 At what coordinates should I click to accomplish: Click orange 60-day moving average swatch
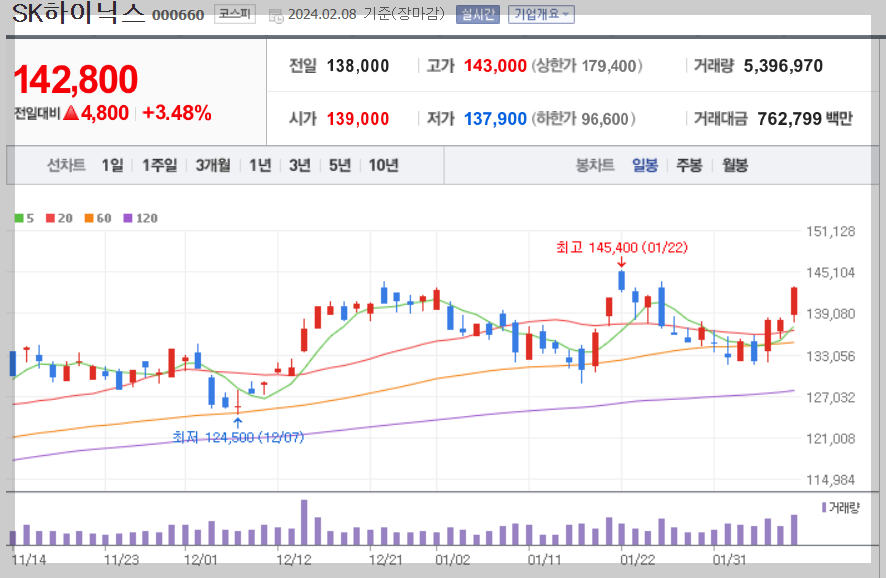[x=89, y=218]
